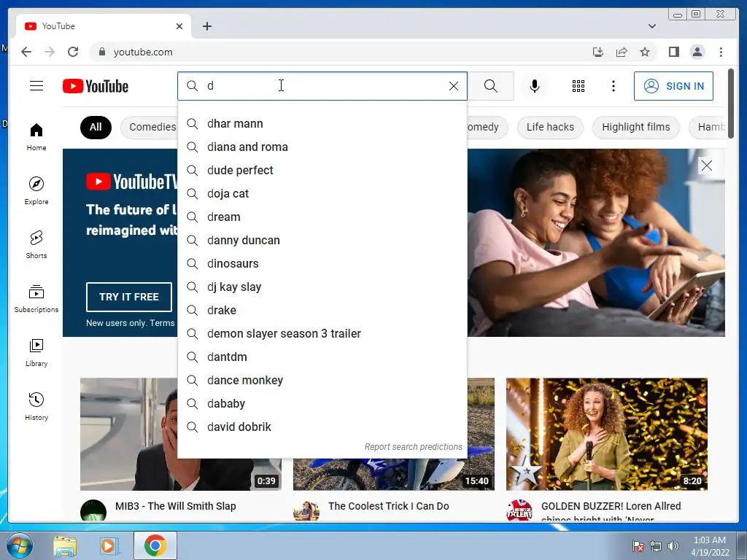This screenshot has width=747, height=560.
Task: Click the volume speaker tray icon
Action: (x=673, y=546)
